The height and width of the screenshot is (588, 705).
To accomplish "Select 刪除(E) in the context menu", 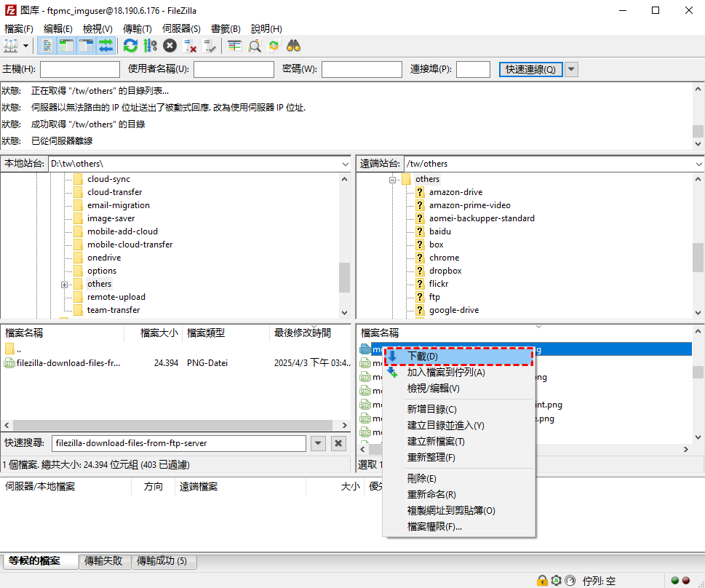I will click(x=458, y=478).
